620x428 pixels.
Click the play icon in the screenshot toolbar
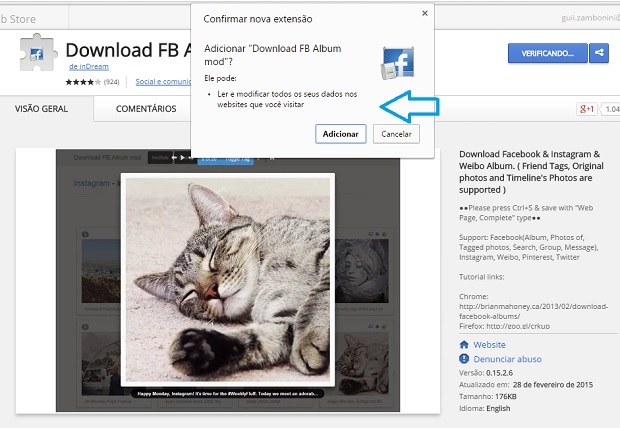pos(182,157)
